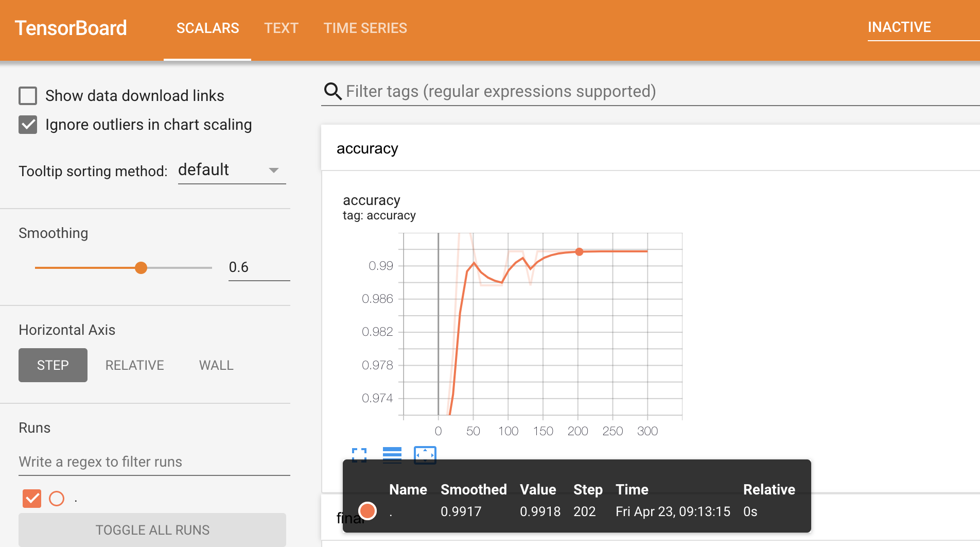This screenshot has width=980, height=547.
Task: Toggle y-axis log scale icon
Action: pyautogui.click(x=392, y=455)
